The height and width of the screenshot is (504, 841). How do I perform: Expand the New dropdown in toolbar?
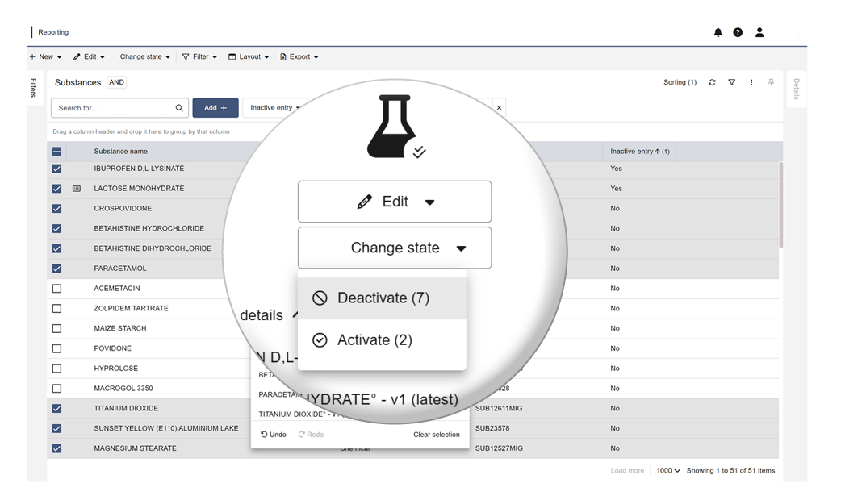tap(45, 57)
